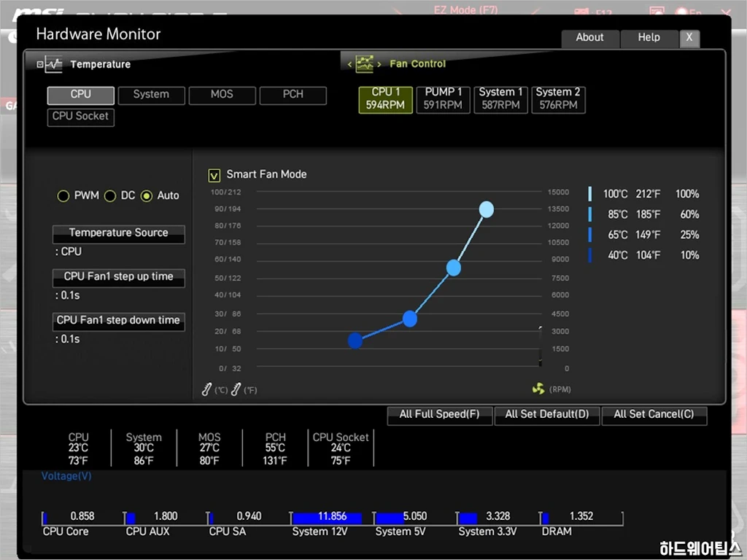
Task: Click the left arrow beside Fan Control
Action: [349, 64]
